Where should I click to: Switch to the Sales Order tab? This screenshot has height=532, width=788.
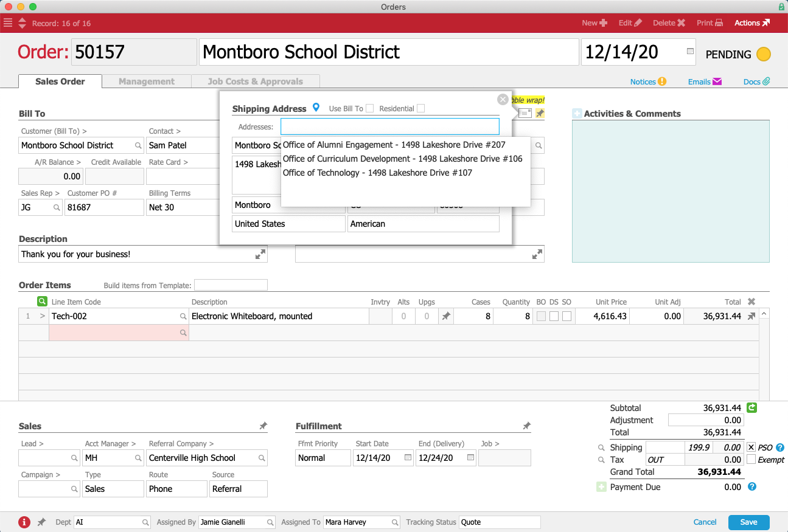pyautogui.click(x=60, y=81)
